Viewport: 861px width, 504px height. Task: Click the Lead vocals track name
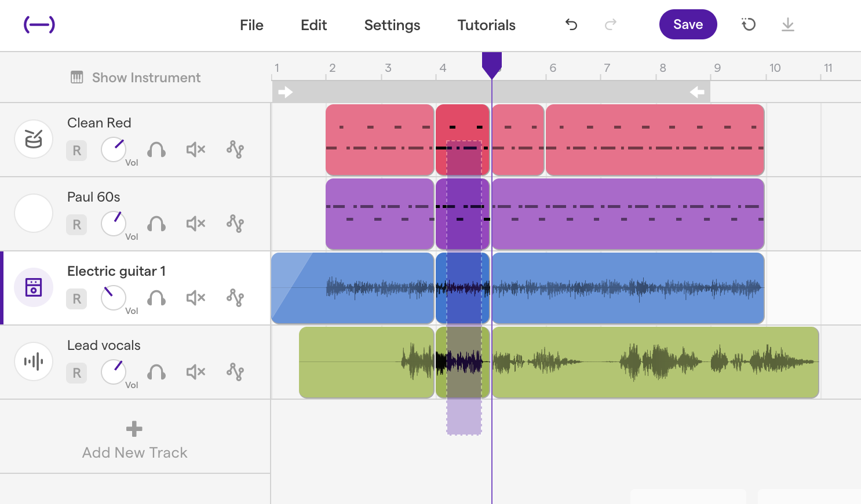[104, 345]
